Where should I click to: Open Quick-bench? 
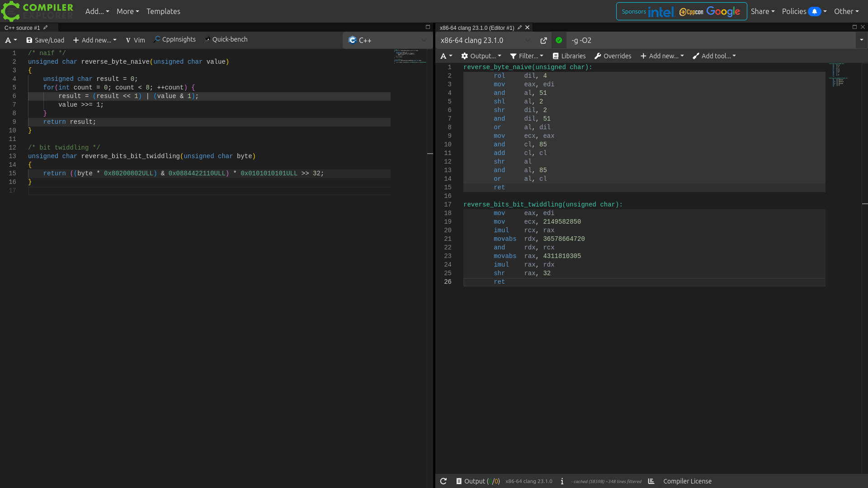(226, 39)
